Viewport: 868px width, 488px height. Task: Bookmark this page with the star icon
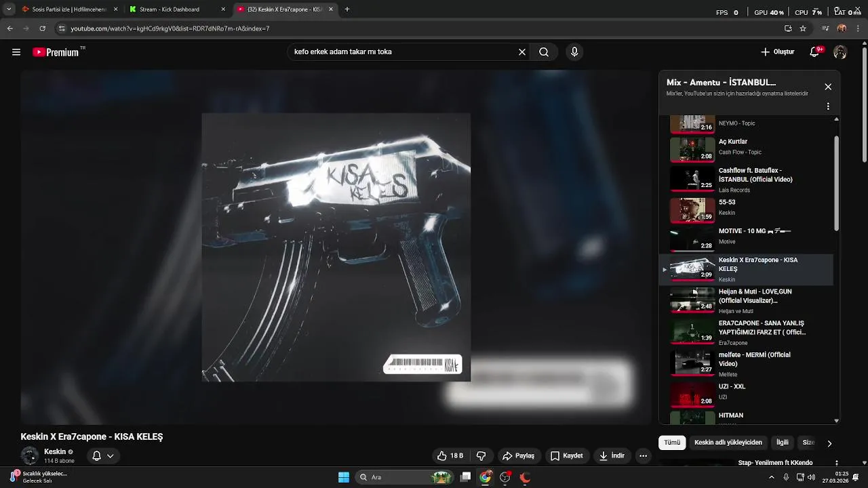803,28
